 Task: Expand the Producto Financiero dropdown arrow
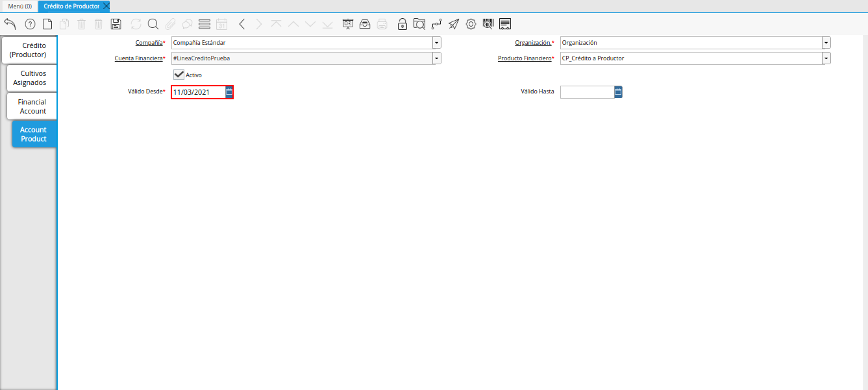826,58
